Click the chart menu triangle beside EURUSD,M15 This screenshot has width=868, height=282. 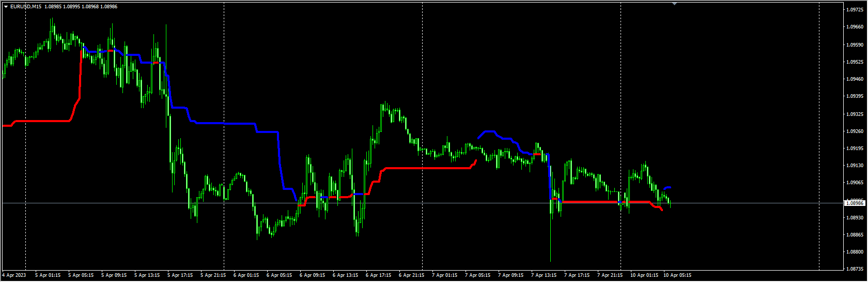pyautogui.click(x=6, y=7)
